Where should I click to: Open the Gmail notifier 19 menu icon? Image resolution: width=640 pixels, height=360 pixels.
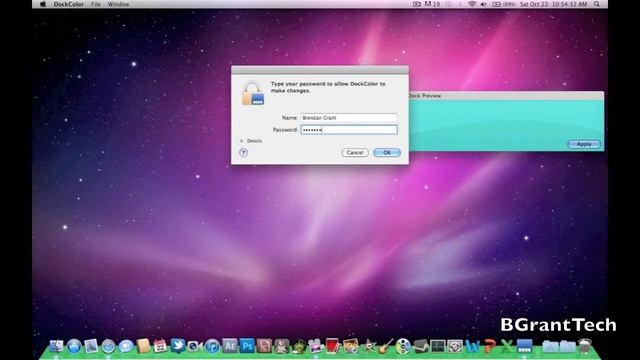pos(432,4)
